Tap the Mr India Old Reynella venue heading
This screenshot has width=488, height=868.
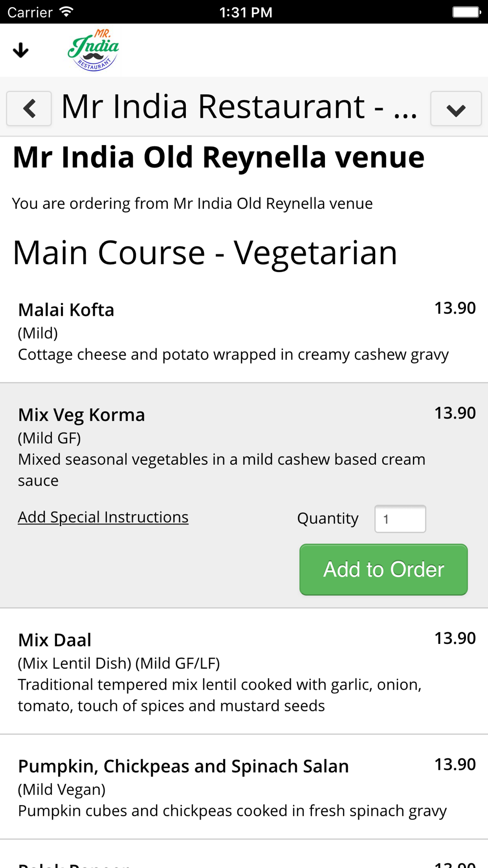click(x=219, y=157)
